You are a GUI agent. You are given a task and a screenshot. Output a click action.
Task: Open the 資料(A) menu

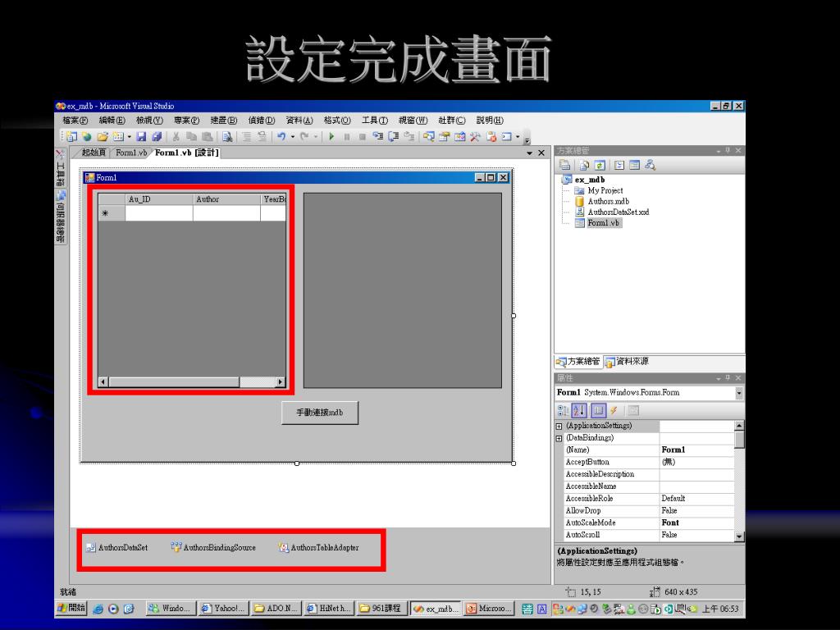[299, 121]
